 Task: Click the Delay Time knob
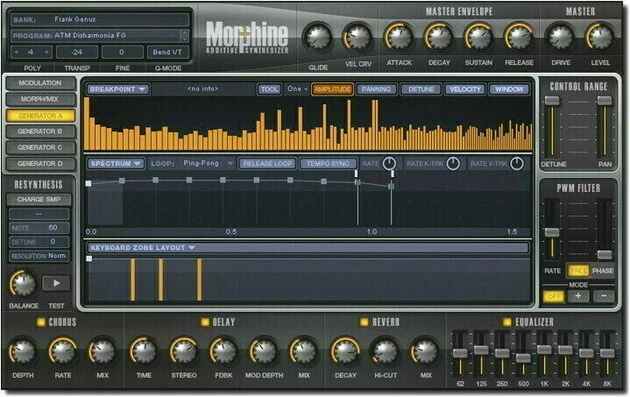[x=143, y=351]
